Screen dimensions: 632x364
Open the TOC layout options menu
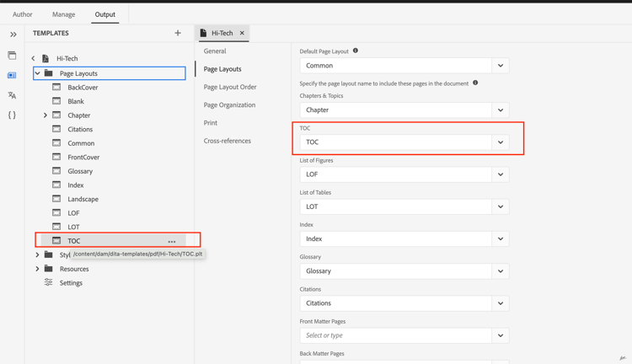[172, 241]
